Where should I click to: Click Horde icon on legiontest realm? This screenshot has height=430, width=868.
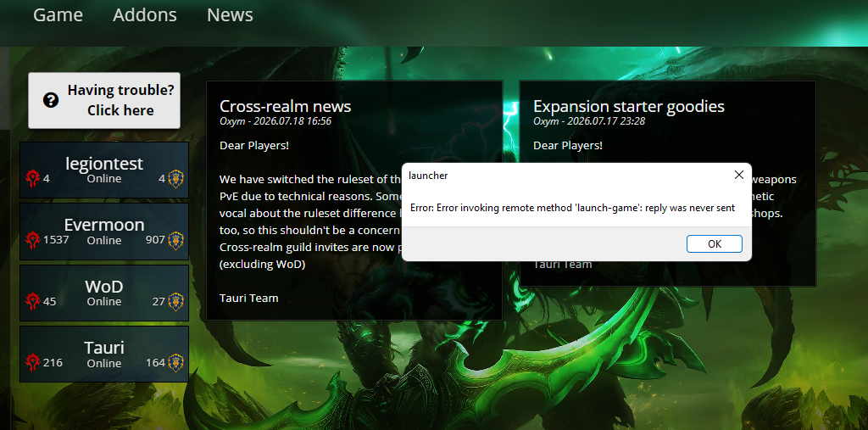tap(33, 179)
